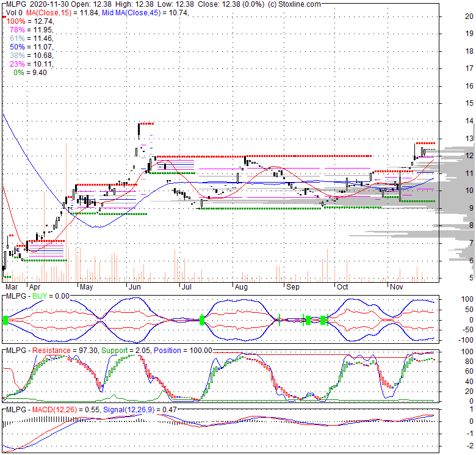This screenshot has width=476, height=455.
Task: Click the BUY panel axis label -100
Action: [x=467, y=340]
